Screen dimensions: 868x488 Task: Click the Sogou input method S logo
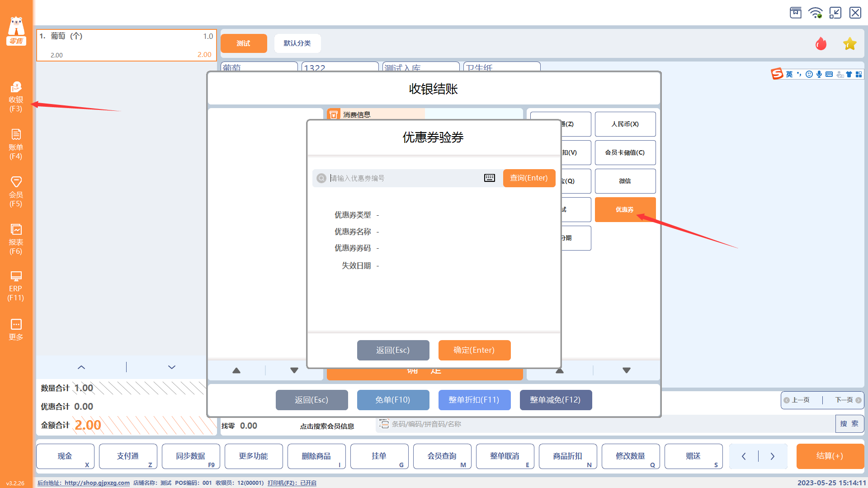tap(777, 74)
